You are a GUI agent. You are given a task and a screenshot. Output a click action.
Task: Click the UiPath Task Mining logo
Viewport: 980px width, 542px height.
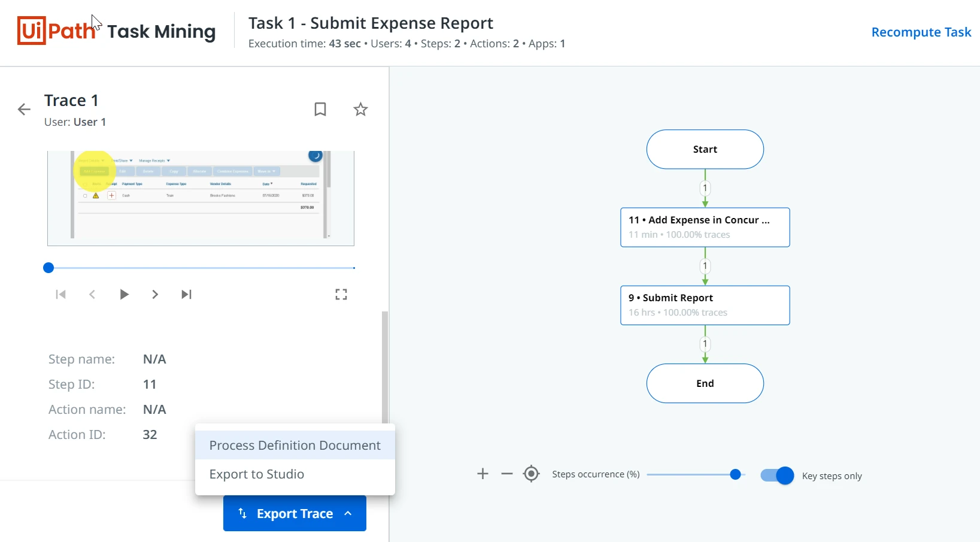116,31
